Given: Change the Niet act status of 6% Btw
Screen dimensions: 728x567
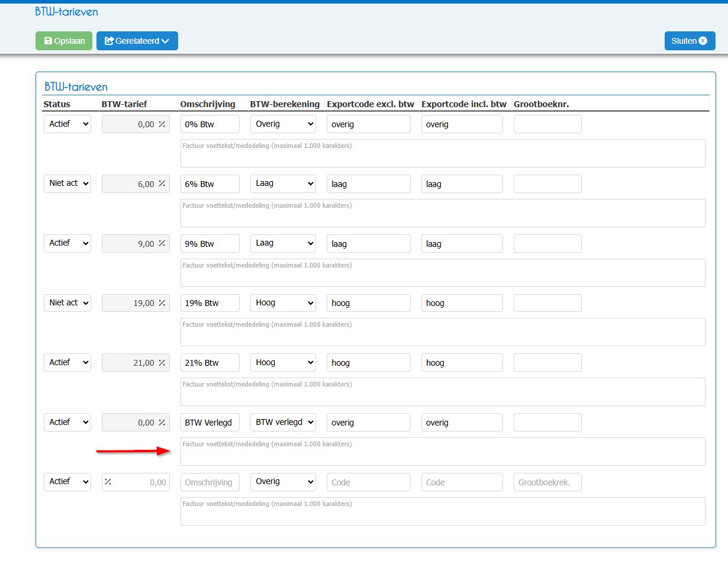Looking at the screenshot, I should 67,183.
